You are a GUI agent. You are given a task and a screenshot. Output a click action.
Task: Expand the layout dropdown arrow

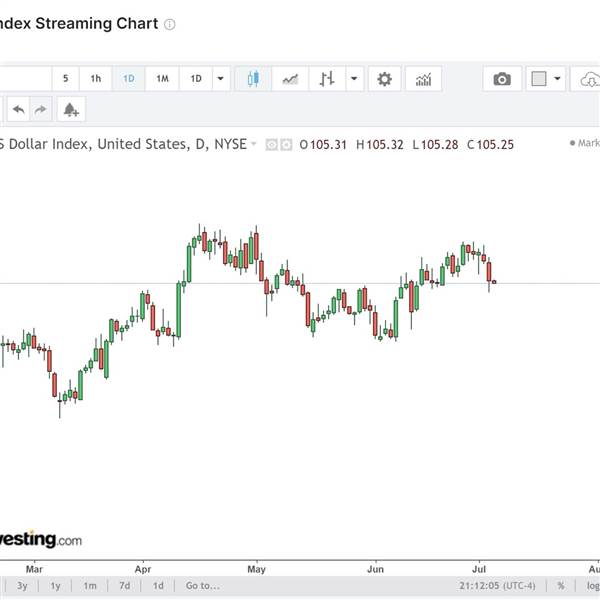[x=558, y=79]
